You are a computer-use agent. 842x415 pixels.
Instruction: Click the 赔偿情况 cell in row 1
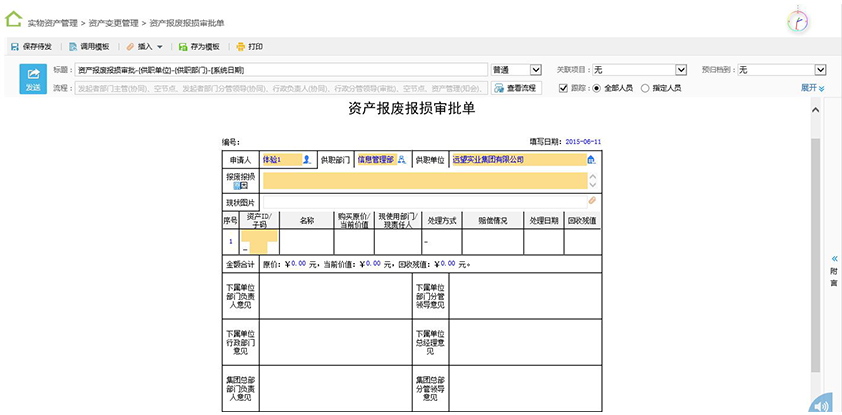click(x=493, y=242)
